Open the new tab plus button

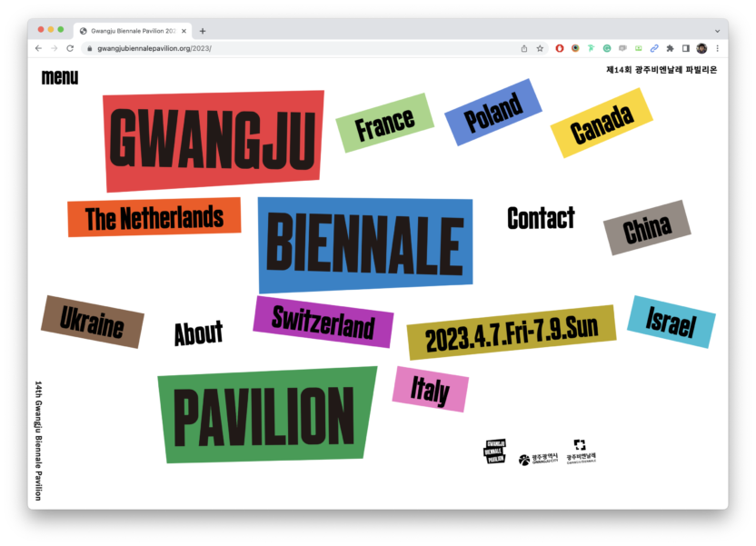point(203,31)
